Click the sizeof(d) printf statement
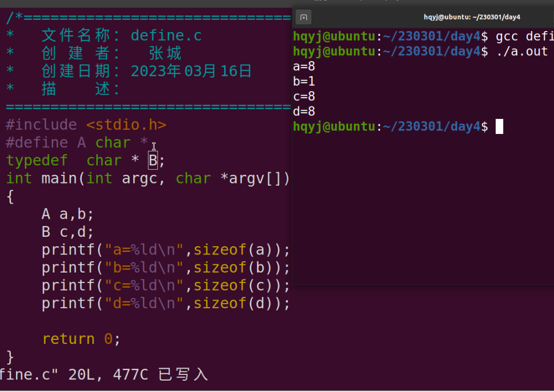The image size is (554, 392). pyautogui.click(x=166, y=303)
